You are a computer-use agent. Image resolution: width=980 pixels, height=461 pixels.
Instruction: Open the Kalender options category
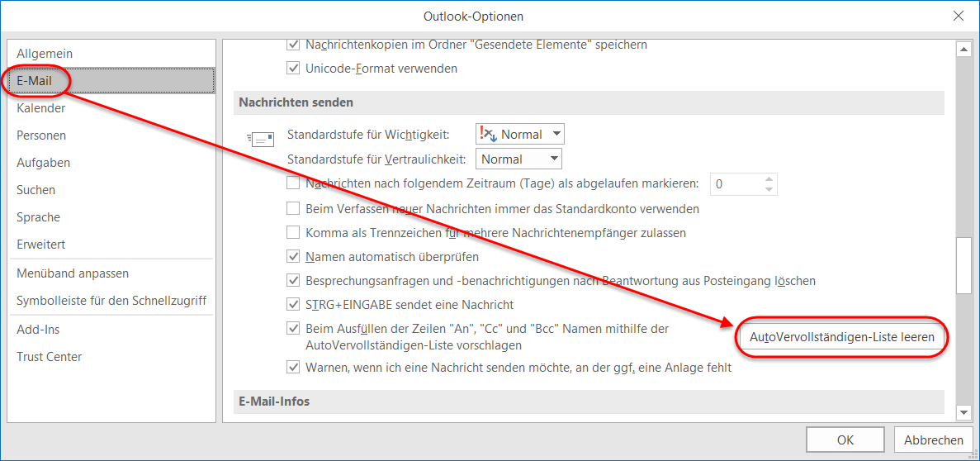(x=112, y=108)
